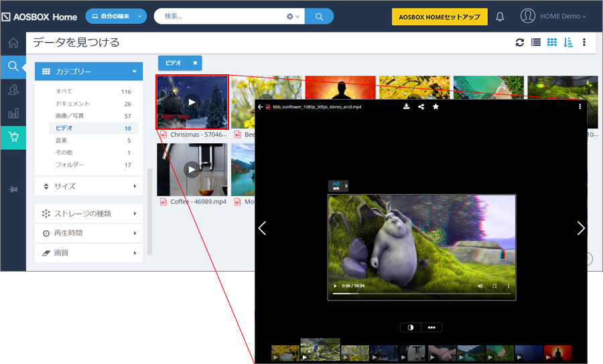Select the すべて category
603x364 pixels.
pos(93,92)
